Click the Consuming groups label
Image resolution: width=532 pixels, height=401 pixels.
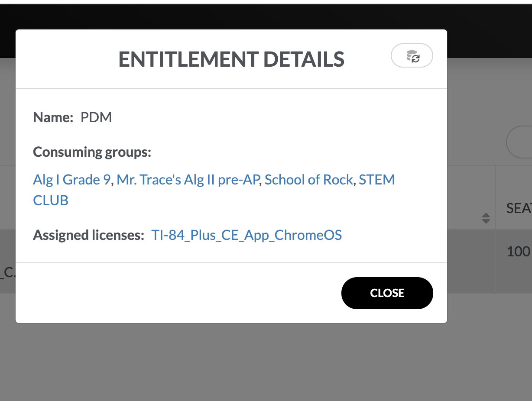point(92,152)
